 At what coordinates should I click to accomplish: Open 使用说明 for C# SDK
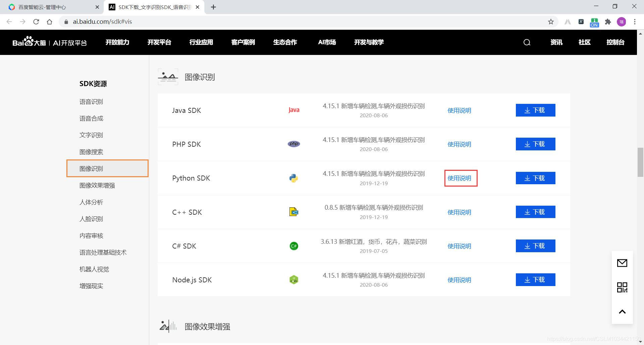pyautogui.click(x=459, y=246)
